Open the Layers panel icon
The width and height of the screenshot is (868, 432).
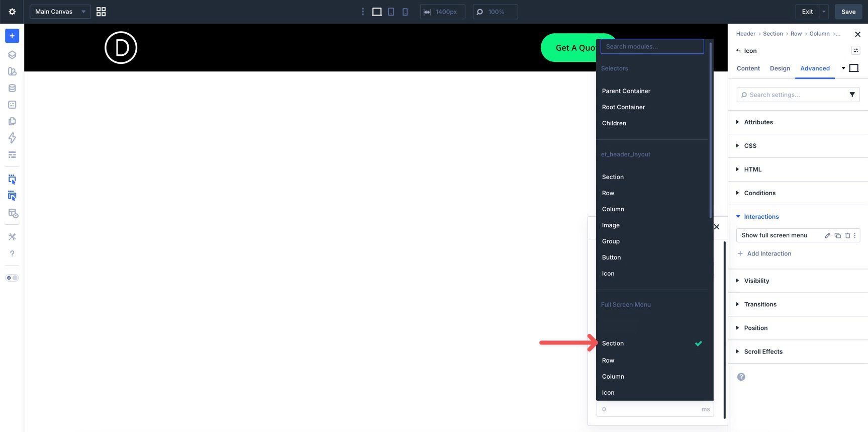tap(12, 55)
